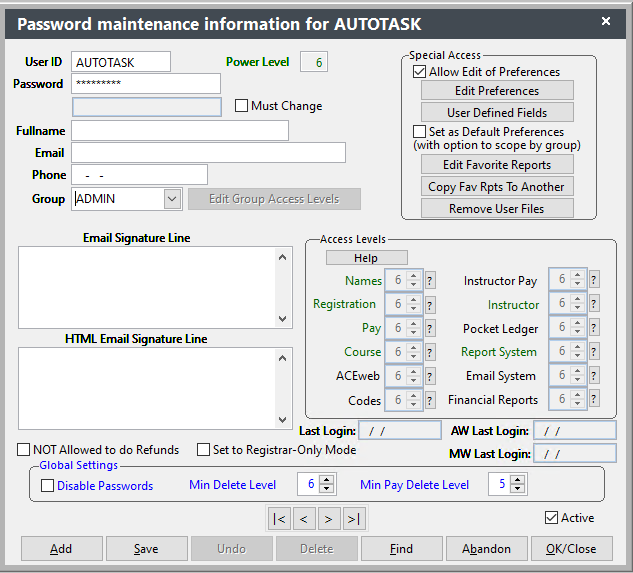Jump to the last record
Viewport: 633px width, 573px height.
click(x=354, y=519)
